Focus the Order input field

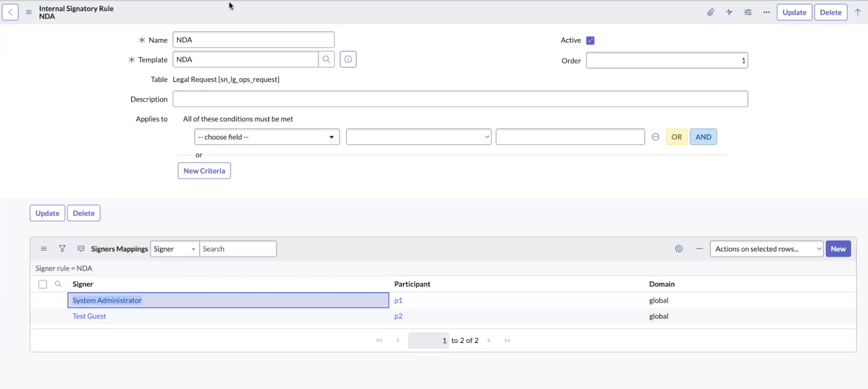667,60
